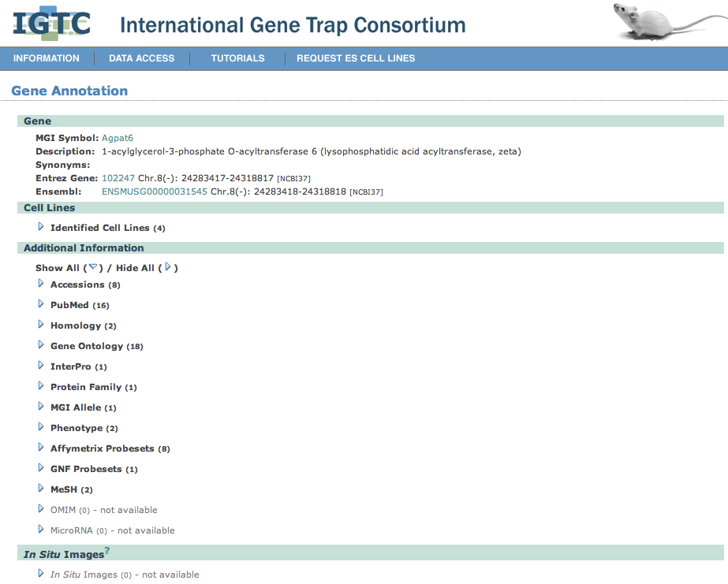Click the Show All down-arrow icon

tap(93, 267)
